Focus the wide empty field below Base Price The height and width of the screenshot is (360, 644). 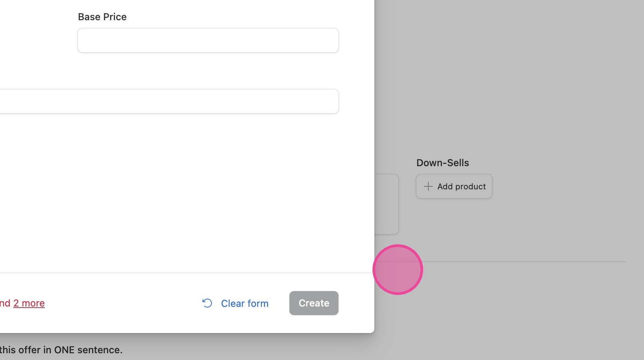point(169,101)
